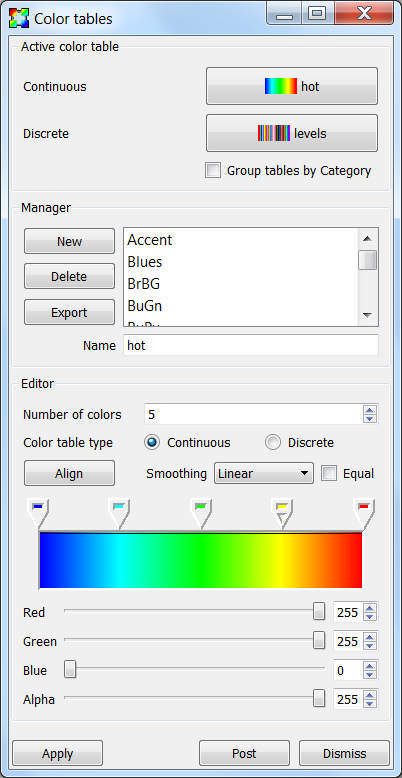Image resolution: width=402 pixels, height=778 pixels.
Task: Click the list scrollbar up arrow
Action: [x=368, y=239]
